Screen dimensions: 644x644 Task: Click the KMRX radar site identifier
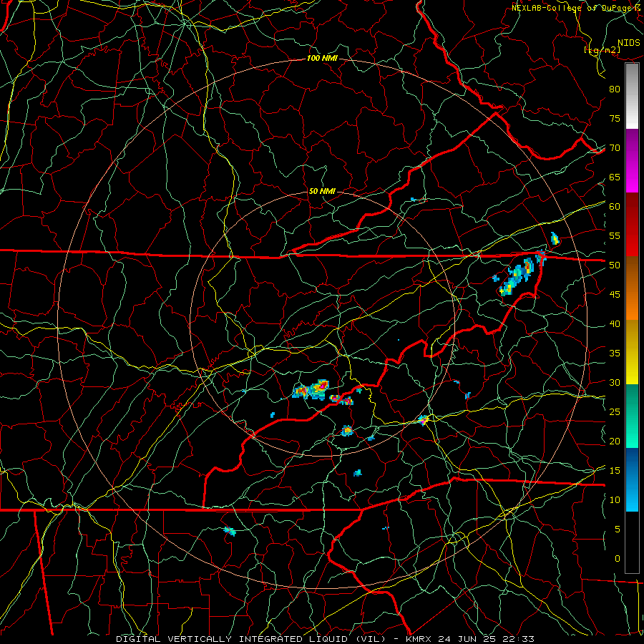(418, 639)
